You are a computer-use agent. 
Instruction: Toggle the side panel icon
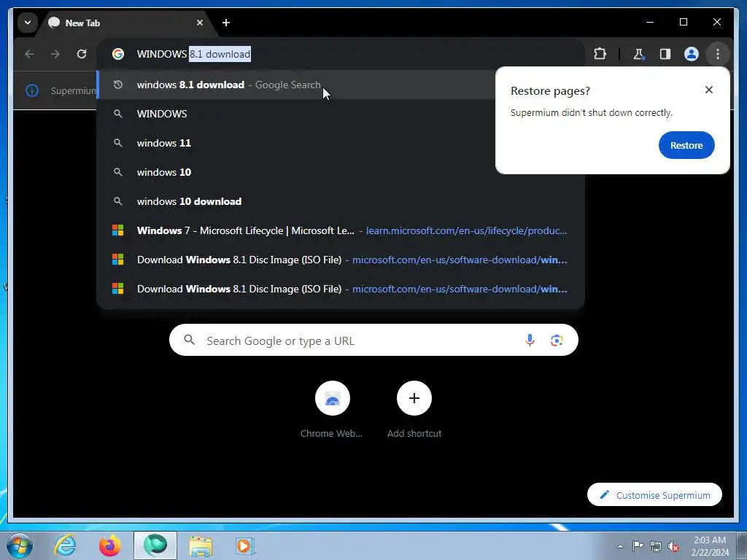(665, 54)
